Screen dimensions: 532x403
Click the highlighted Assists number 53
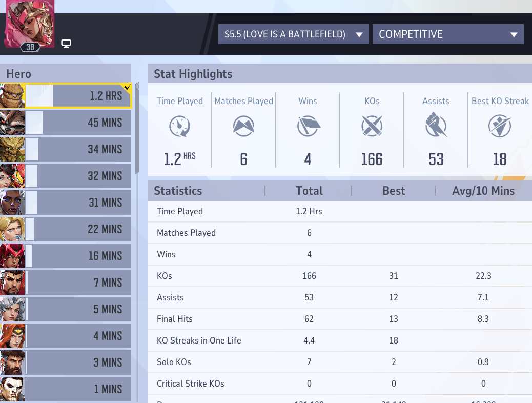(436, 159)
